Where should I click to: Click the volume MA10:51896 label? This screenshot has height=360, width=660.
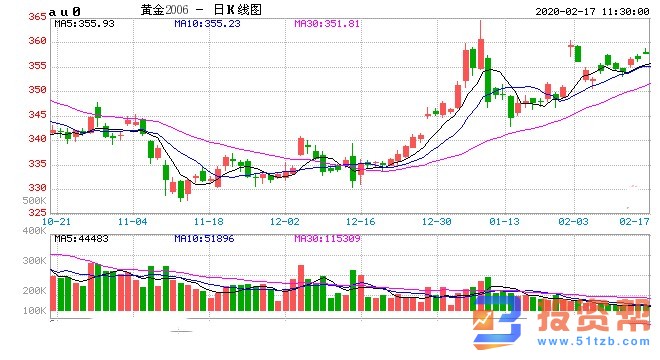(204, 239)
